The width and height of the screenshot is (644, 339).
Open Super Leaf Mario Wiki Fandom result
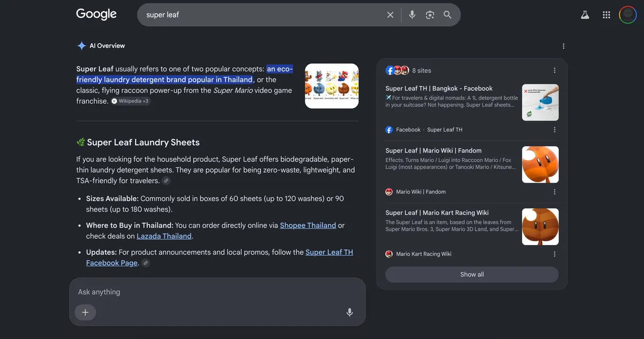click(434, 150)
